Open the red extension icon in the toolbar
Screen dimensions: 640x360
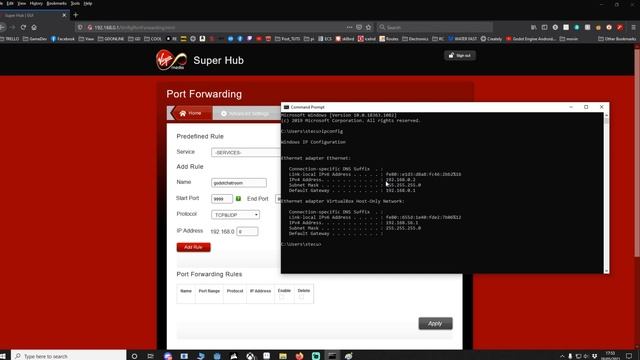[620, 27]
